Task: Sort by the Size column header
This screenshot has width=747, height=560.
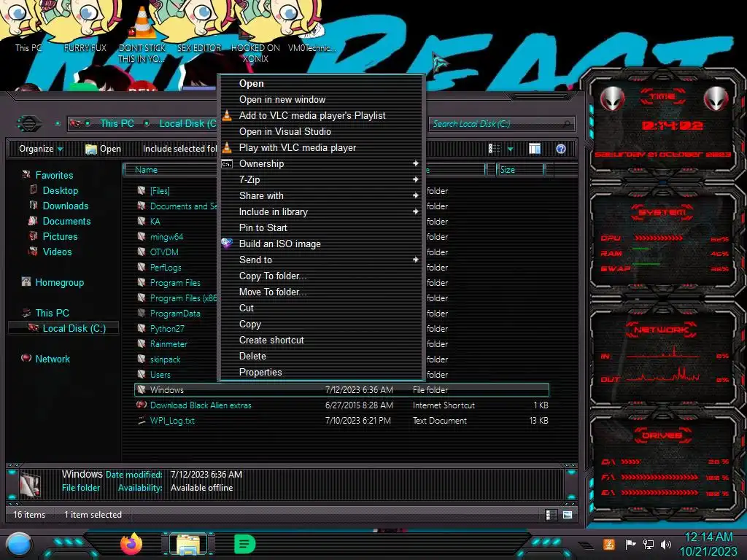Action: pyautogui.click(x=520, y=170)
